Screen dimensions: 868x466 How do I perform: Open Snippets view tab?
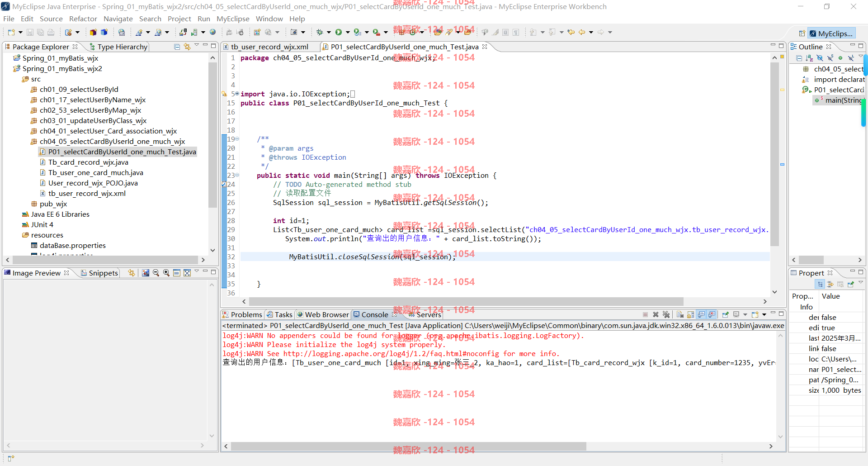point(99,273)
